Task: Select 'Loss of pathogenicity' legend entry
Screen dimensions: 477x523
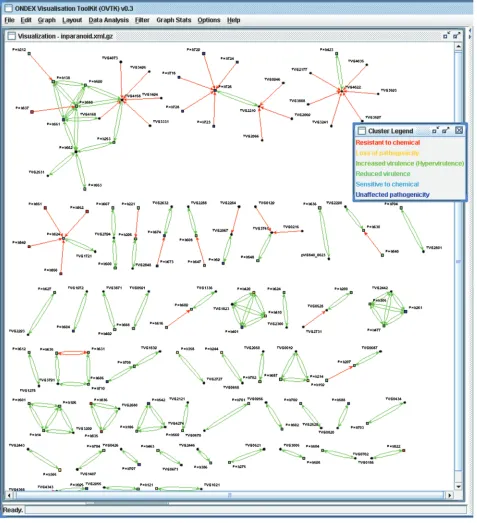Action: tap(387, 153)
